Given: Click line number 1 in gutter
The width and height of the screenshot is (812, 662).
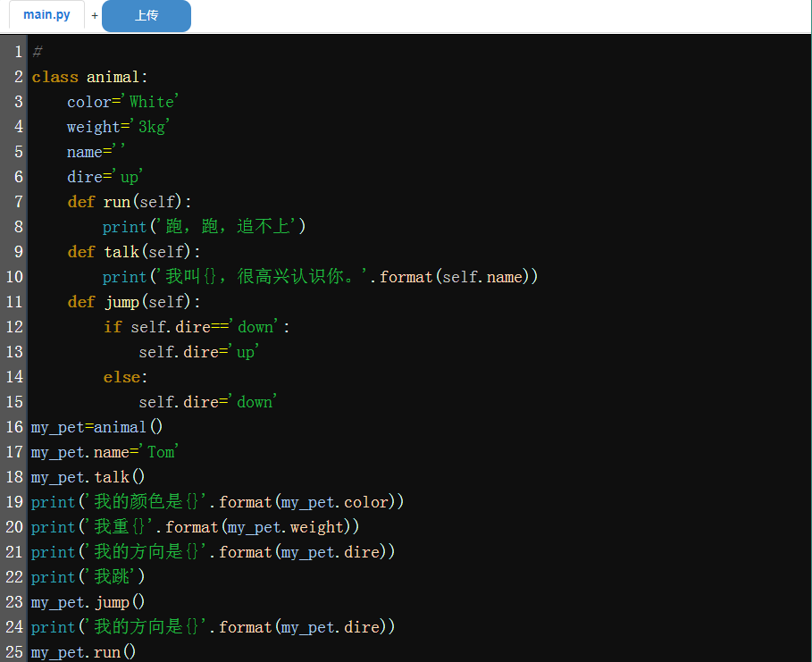Looking at the screenshot, I should (19, 52).
